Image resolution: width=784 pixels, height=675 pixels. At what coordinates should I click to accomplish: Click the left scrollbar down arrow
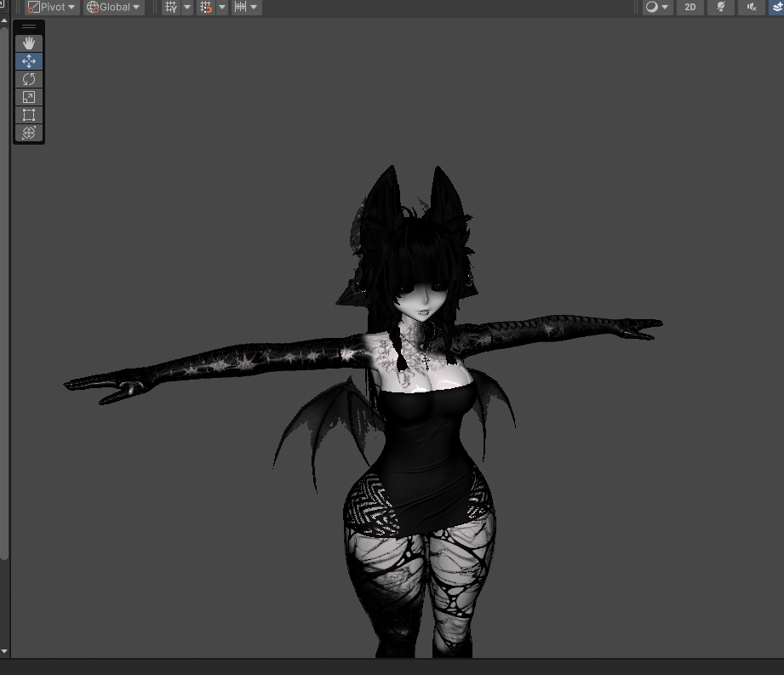[4, 651]
